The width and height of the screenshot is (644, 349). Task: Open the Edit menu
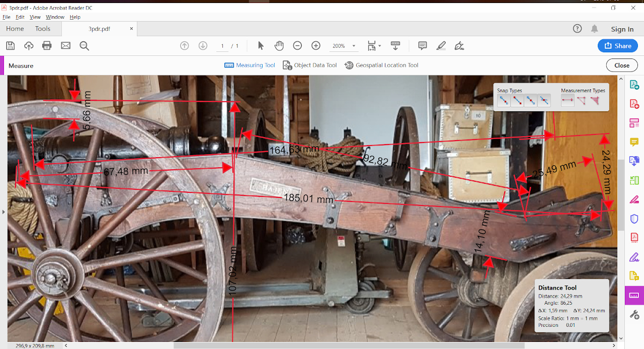click(x=20, y=17)
